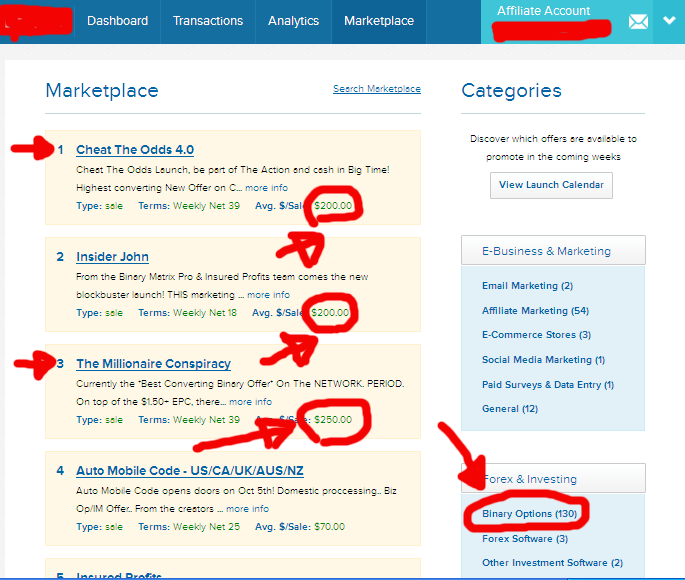Open Binary Options (130) category

[x=529, y=514]
